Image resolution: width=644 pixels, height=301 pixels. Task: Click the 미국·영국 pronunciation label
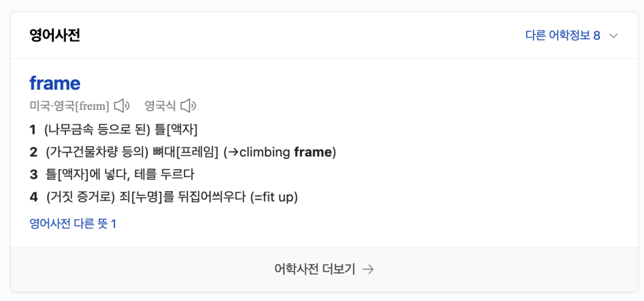[x=52, y=107]
